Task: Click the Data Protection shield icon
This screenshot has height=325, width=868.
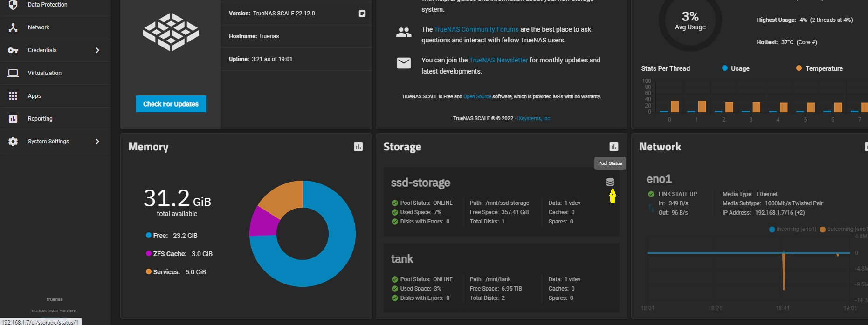Action: (13, 5)
